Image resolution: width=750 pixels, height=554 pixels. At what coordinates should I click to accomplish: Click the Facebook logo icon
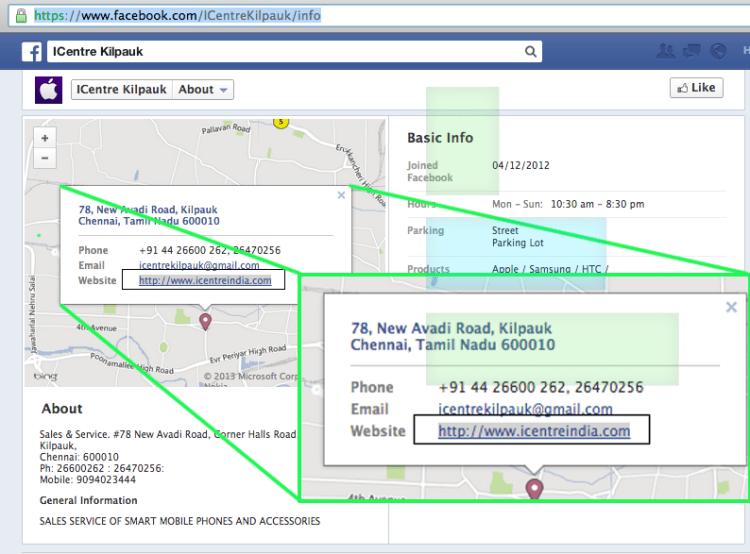tap(32, 51)
